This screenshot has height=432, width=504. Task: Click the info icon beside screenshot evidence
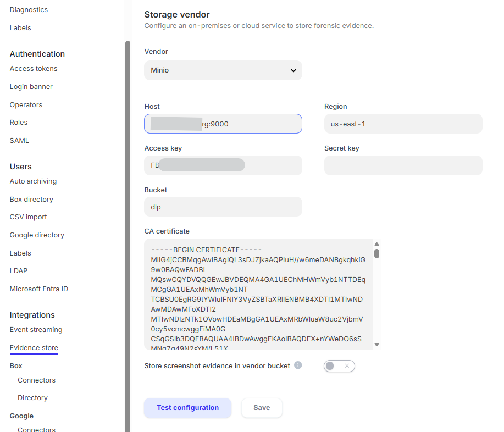(x=298, y=365)
